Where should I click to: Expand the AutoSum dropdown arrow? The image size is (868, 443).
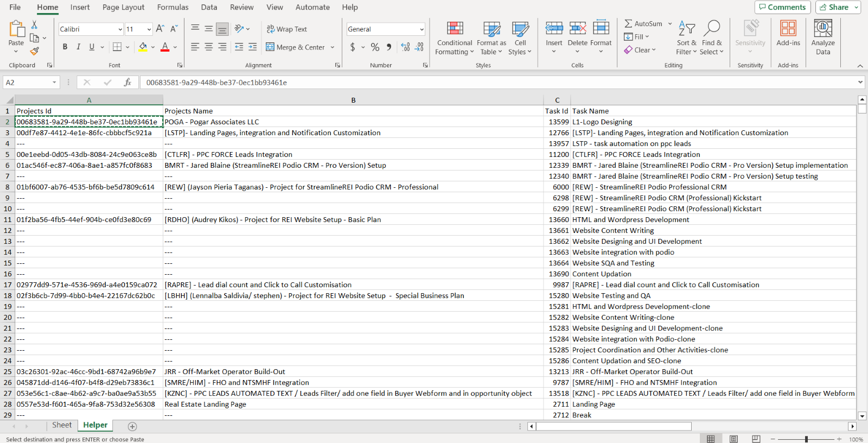(670, 23)
